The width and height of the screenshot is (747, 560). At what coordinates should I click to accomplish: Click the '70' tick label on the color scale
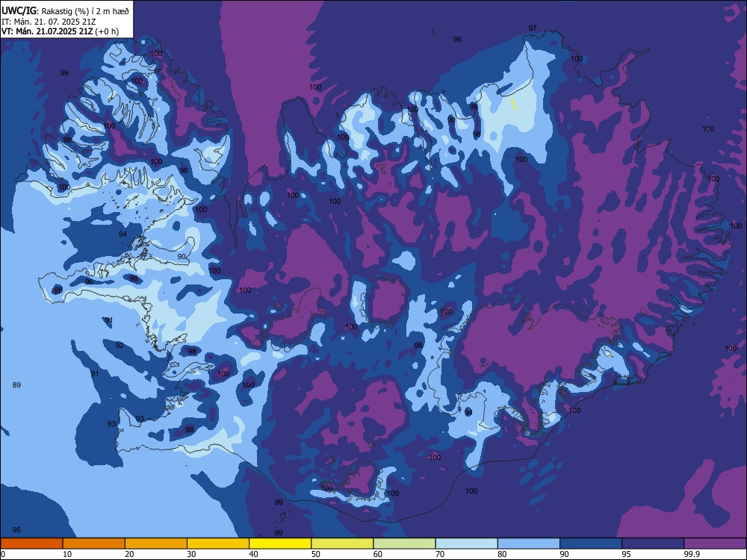click(440, 554)
